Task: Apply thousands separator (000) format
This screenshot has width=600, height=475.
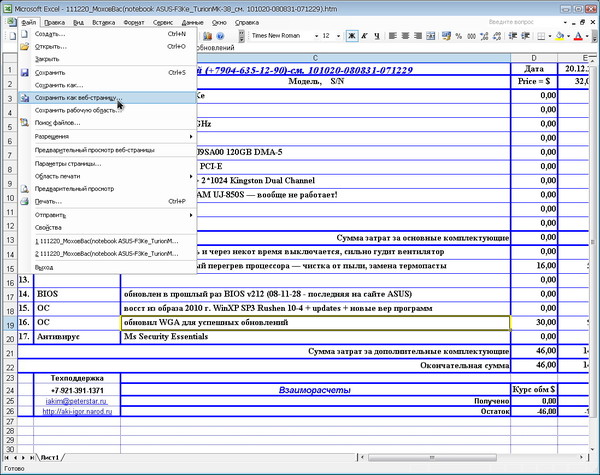Action: click(x=471, y=36)
